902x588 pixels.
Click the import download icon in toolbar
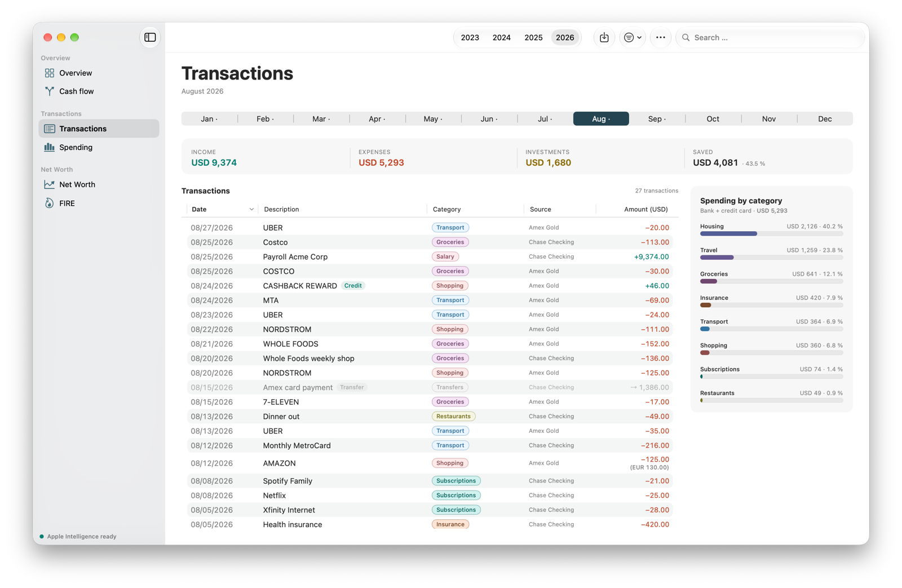604,37
